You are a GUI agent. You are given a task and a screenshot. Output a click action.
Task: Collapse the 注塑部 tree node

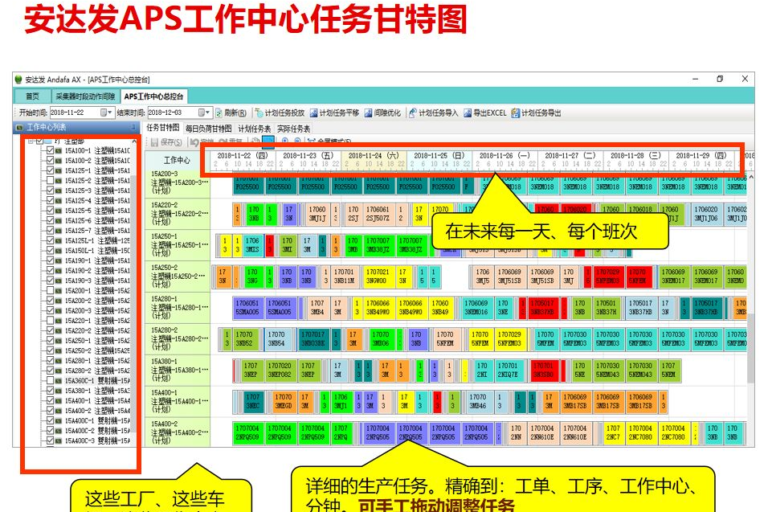[x=31, y=141]
